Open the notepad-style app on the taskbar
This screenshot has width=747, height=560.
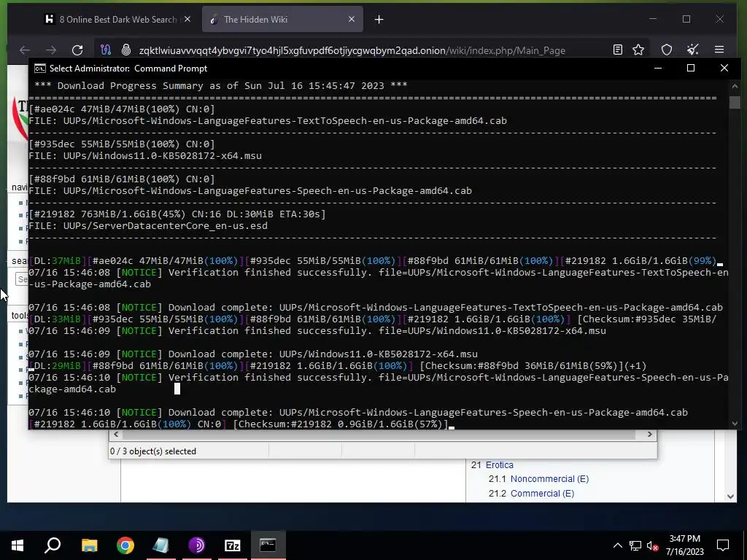click(160, 545)
